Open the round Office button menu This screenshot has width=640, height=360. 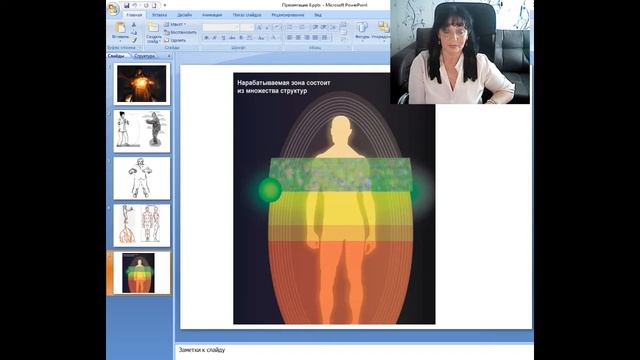coord(113,9)
